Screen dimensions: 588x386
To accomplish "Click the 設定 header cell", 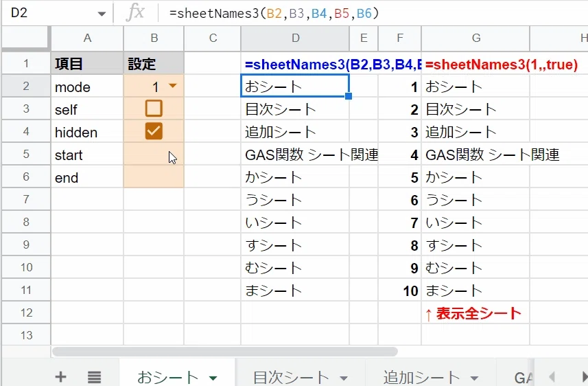I will 154,63.
